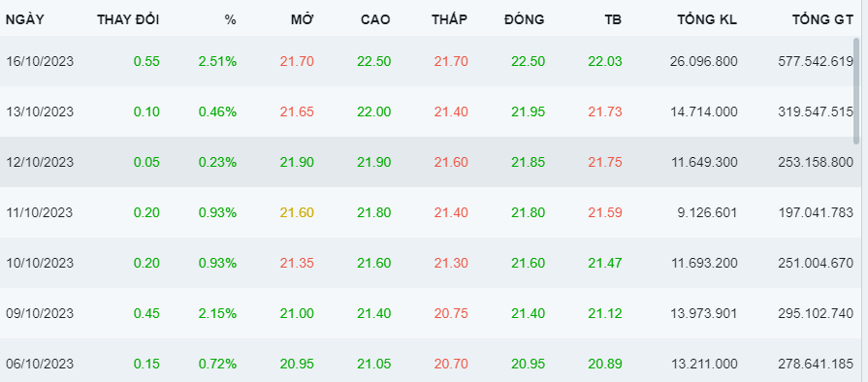
Task: Select the TB column header
Action: 613,20
